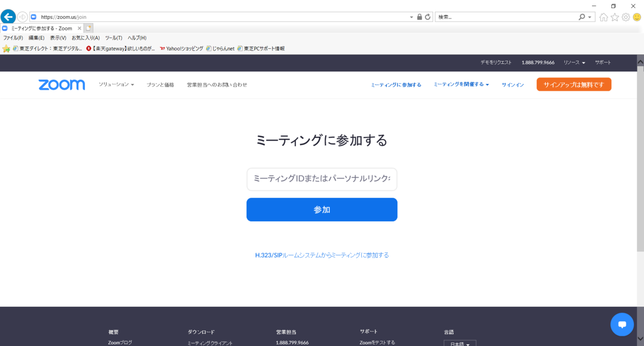Expand the リソース dropdown
The image size is (644, 346).
574,62
